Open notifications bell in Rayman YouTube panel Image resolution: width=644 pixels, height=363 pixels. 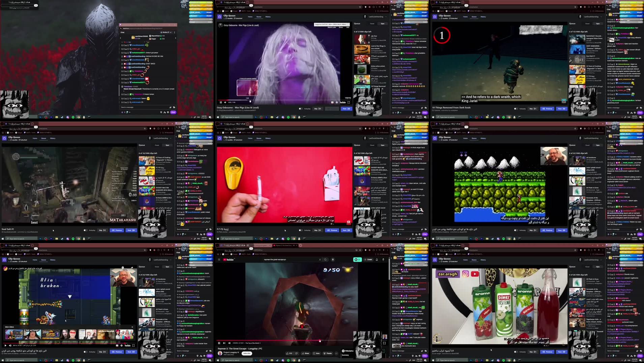point(377,260)
